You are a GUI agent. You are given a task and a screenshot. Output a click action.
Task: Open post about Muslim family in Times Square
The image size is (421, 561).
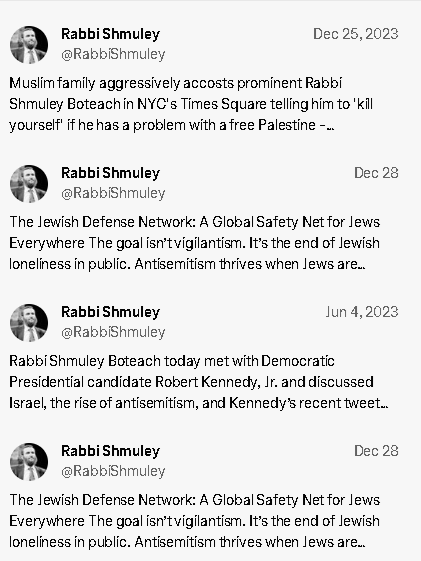(x=191, y=104)
